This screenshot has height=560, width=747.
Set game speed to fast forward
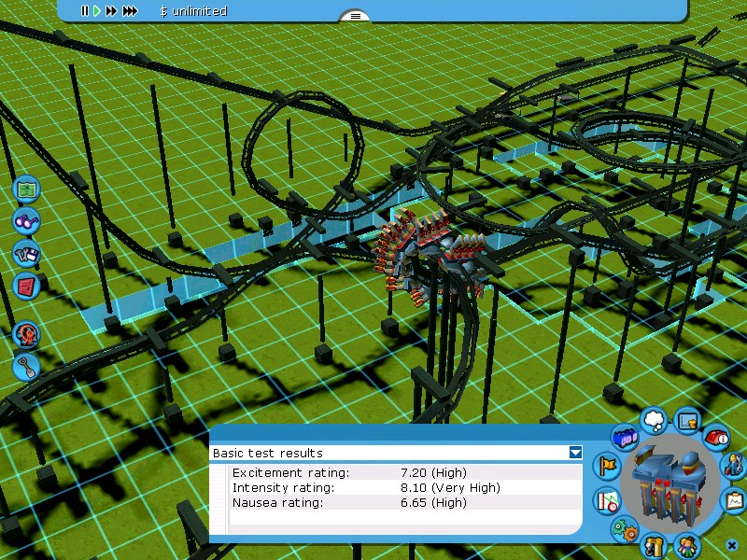point(111,11)
